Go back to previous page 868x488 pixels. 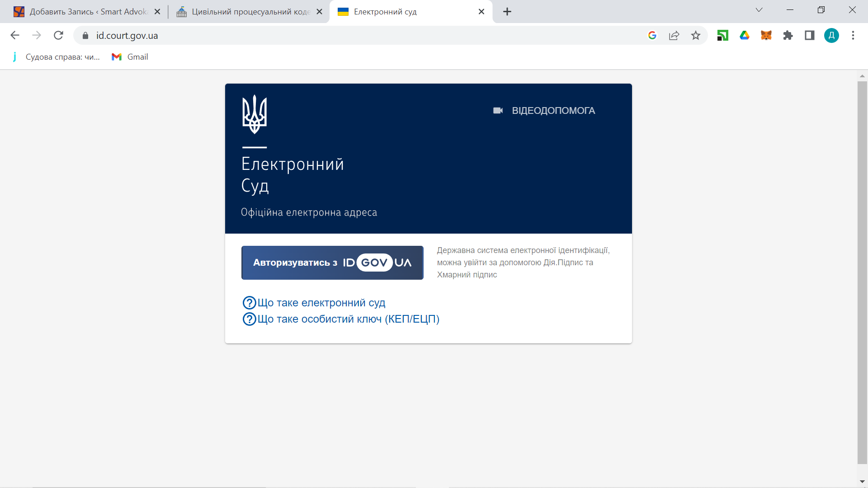(15, 35)
